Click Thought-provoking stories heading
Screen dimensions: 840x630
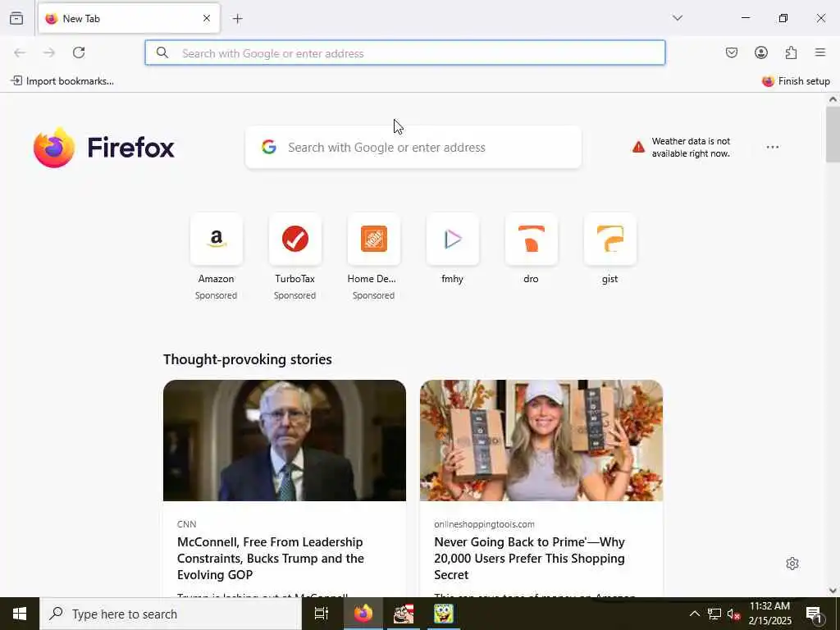point(248,359)
